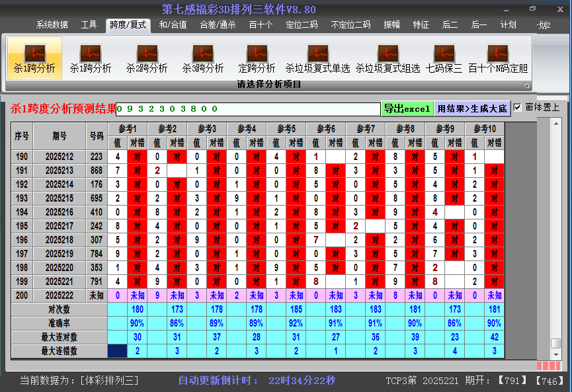
Task: Click the prediction result number field
Action: pos(248,109)
